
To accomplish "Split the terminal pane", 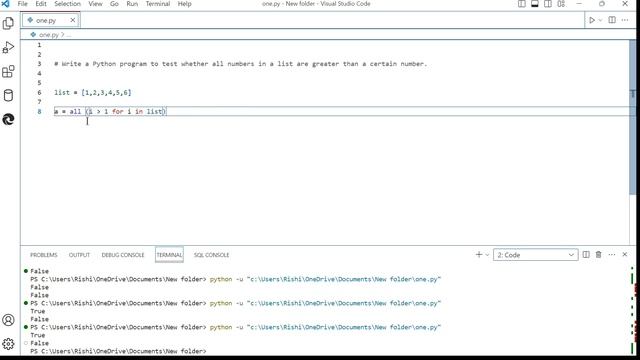I will [x=586, y=255].
